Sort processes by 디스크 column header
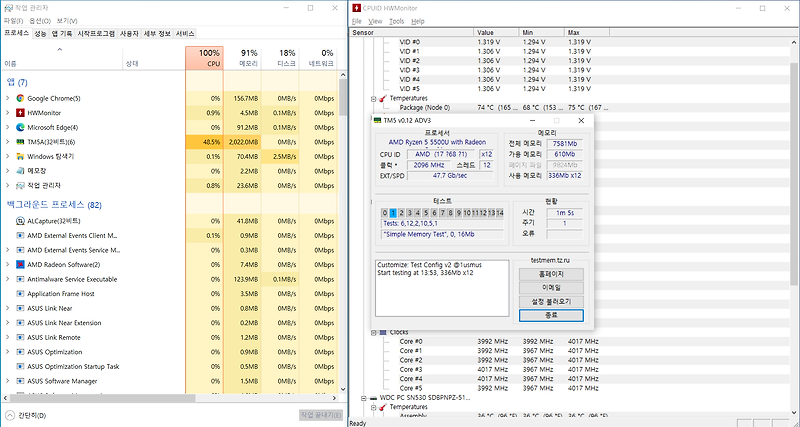This screenshot has height=427, width=800. (x=280, y=58)
